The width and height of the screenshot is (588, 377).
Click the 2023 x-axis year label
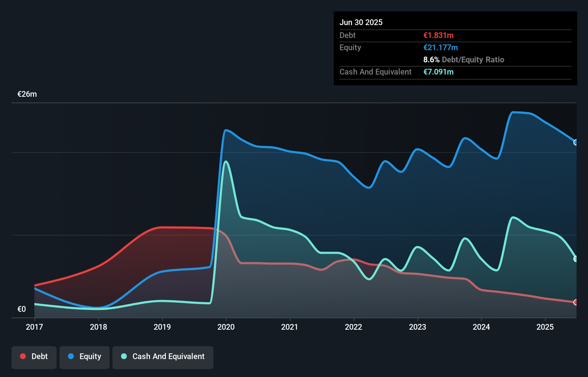click(418, 327)
